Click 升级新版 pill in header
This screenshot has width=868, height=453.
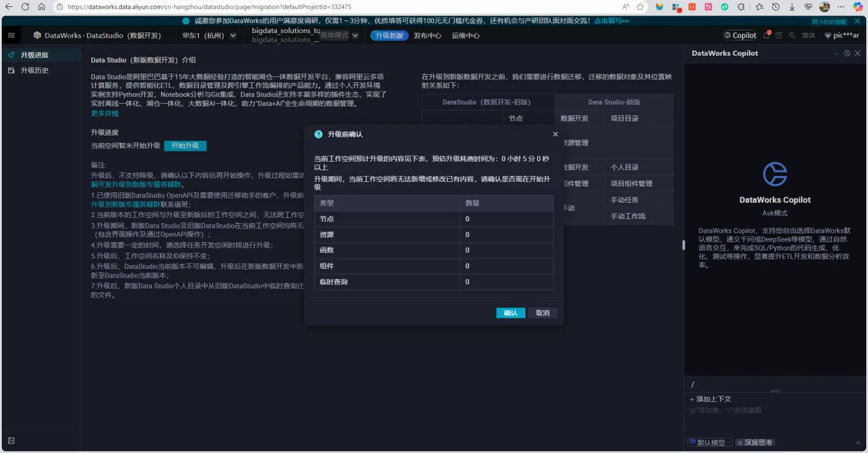389,35
